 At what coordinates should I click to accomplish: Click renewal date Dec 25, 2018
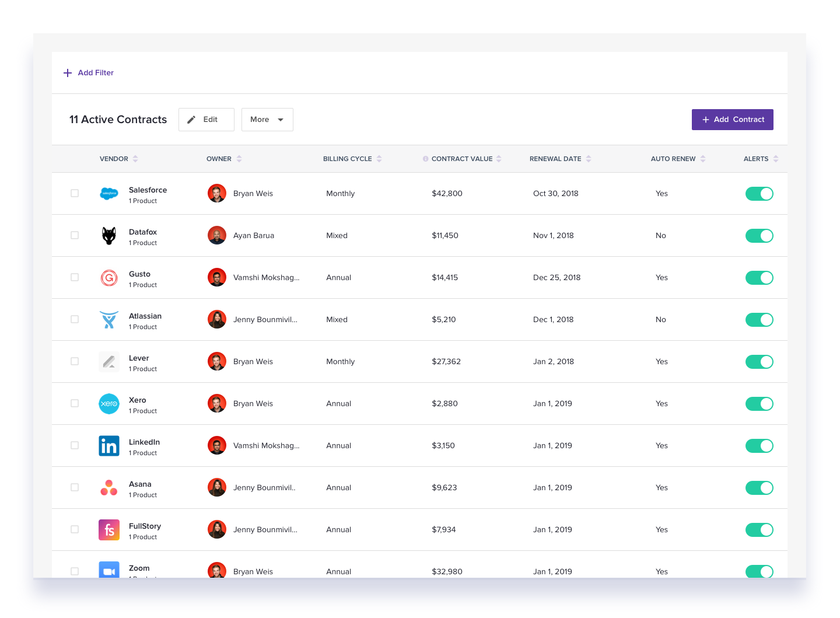(x=557, y=278)
